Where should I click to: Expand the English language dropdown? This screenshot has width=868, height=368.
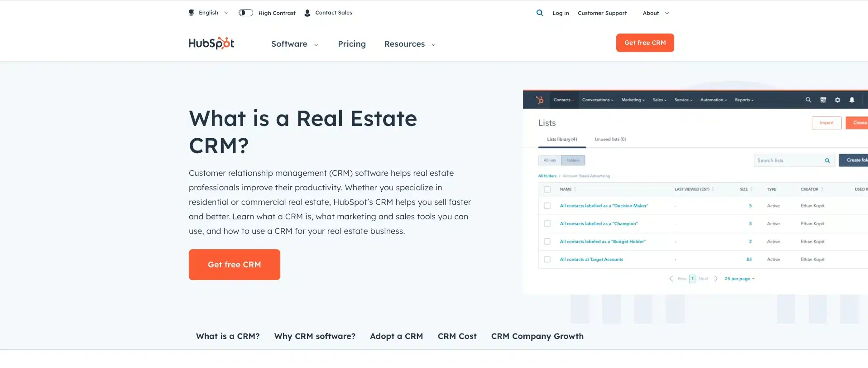pyautogui.click(x=209, y=13)
